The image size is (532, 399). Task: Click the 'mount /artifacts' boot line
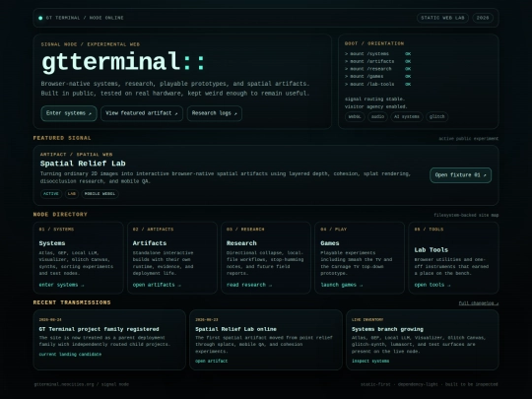[x=377, y=61]
